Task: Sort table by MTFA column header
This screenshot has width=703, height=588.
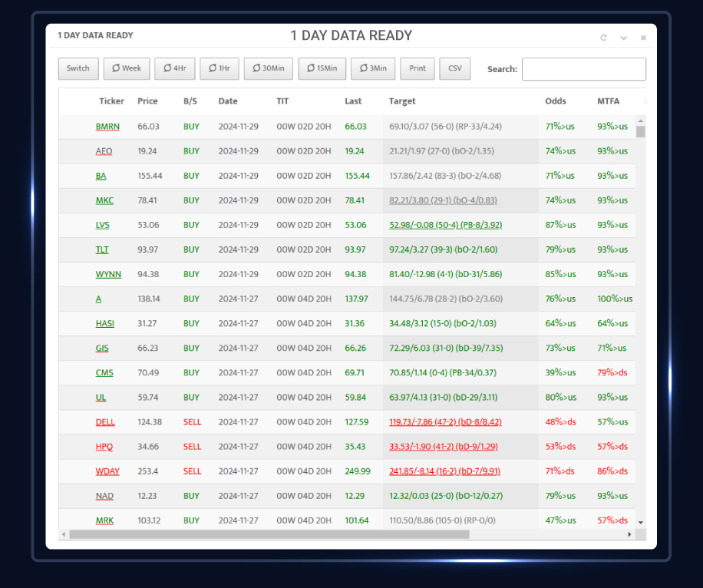Action: 608,101
